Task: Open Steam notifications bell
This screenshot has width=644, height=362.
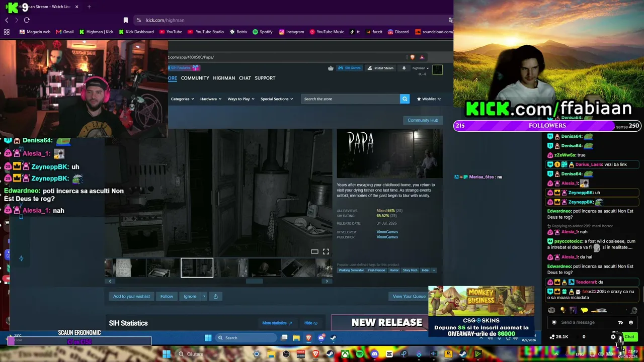Action: click(404, 68)
